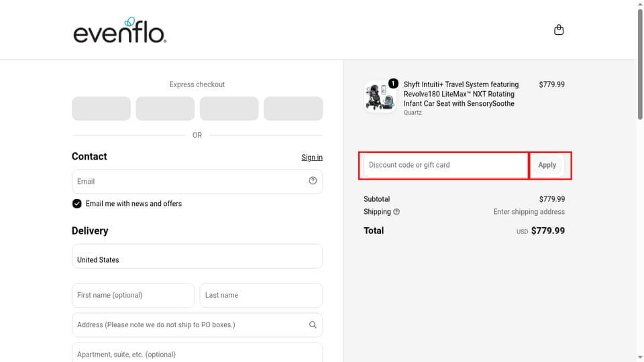Screen dimensions: 644x362
Task: Uncheck Email me with news and offers
Action: coord(76,204)
